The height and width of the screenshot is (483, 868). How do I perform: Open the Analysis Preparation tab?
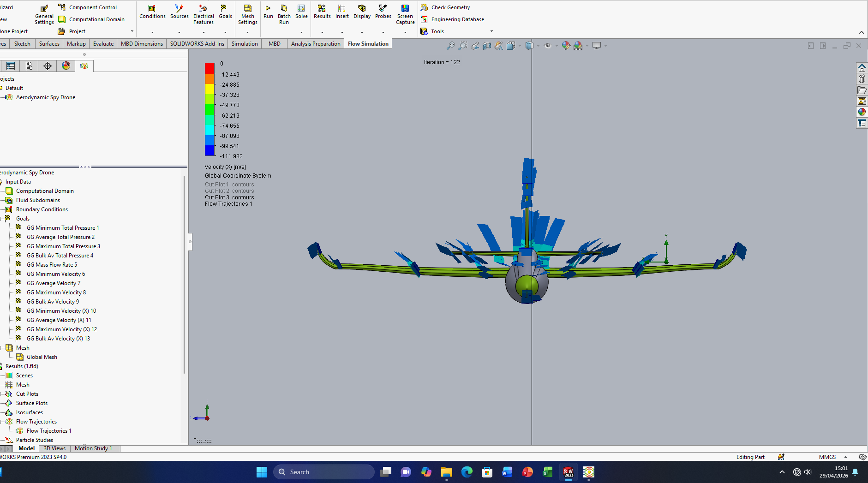click(316, 44)
